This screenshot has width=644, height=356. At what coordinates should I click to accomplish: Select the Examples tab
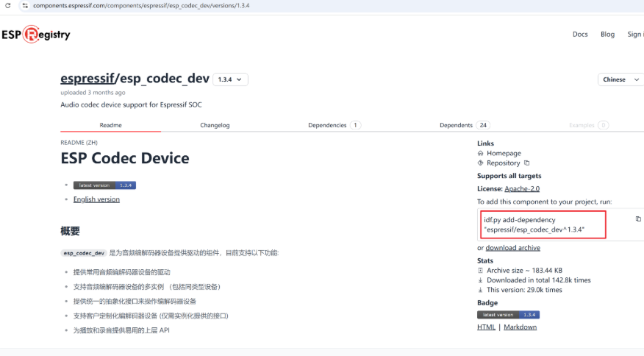point(589,125)
